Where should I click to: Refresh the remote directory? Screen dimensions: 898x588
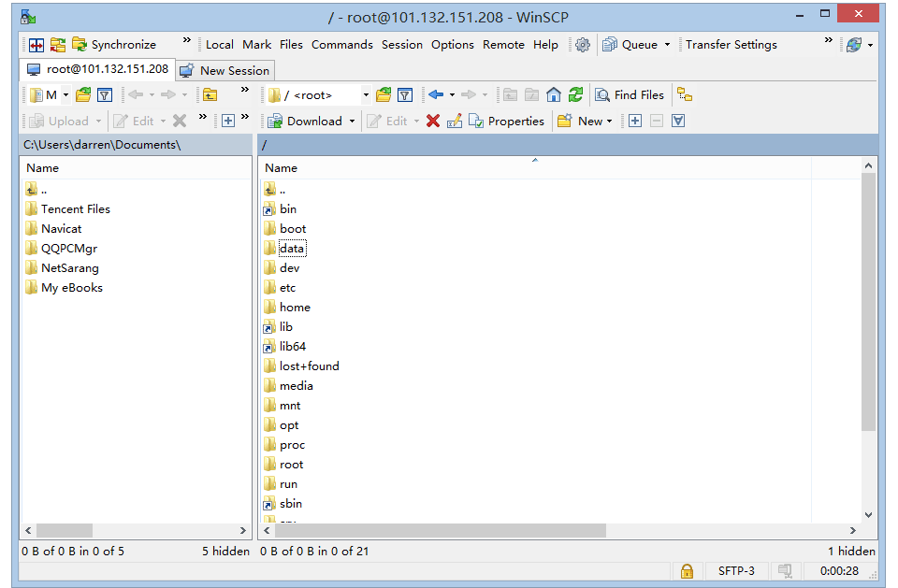(x=575, y=95)
